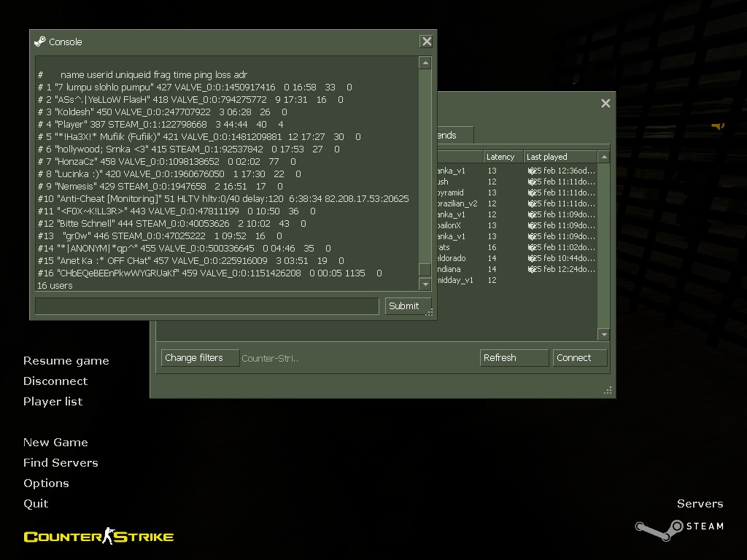The width and height of the screenshot is (747, 560).
Task: Select server row last played 25 feb 12:36
Action: pyautogui.click(x=517, y=171)
